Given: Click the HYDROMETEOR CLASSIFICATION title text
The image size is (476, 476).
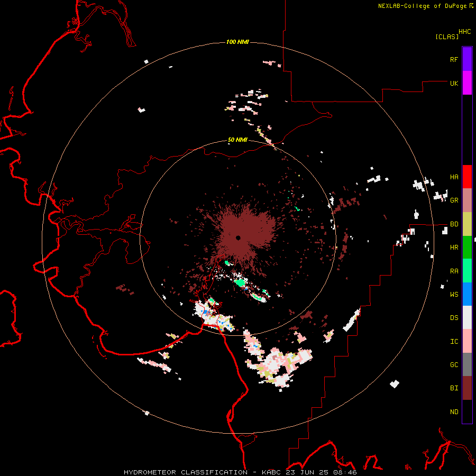Looking at the screenshot, I should pyautogui.click(x=186, y=472).
